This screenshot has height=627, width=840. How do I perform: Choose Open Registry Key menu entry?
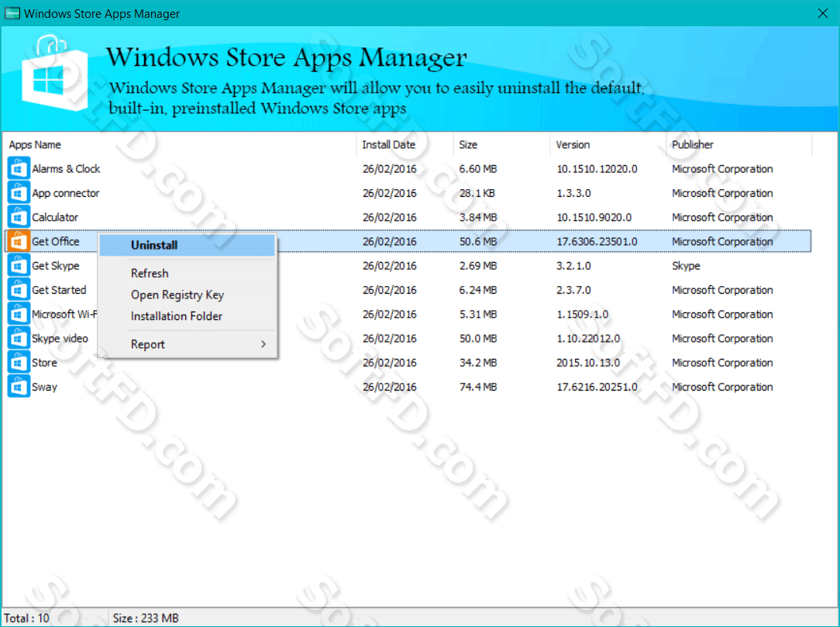point(188,295)
